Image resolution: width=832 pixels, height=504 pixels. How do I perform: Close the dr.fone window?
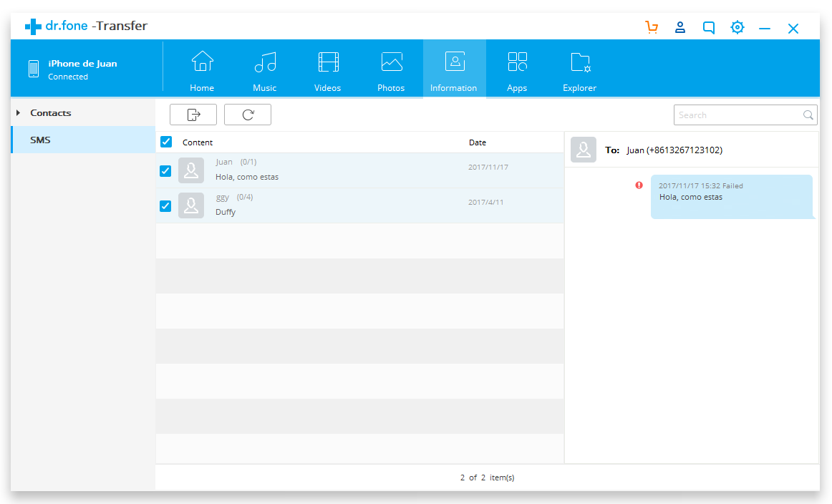tap(793, 28)
